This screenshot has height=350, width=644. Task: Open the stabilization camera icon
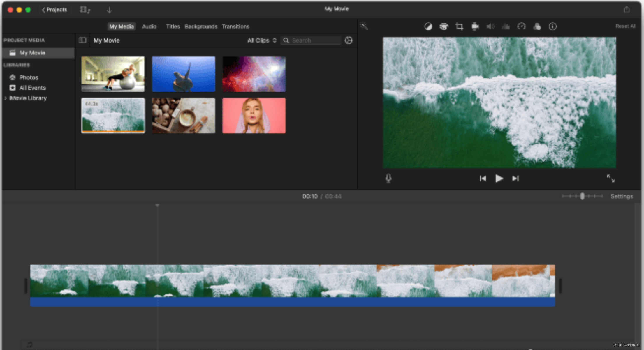[475, 26]
